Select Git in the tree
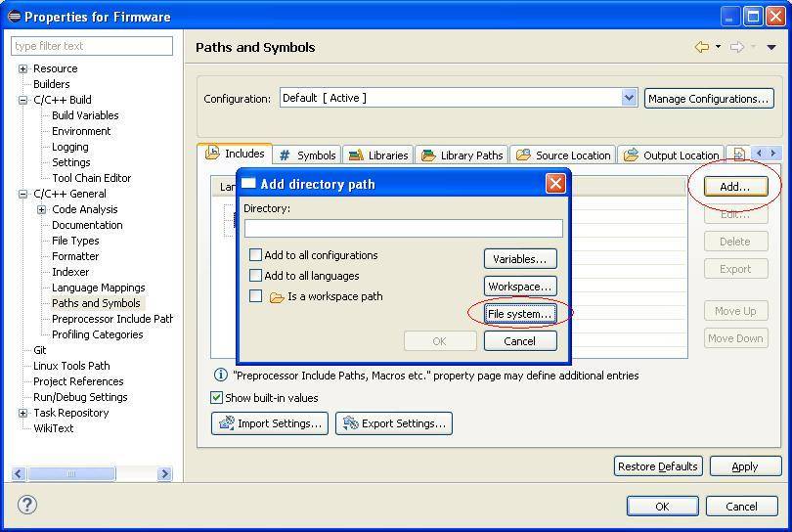Viewport: 792px width, 532px height. 40,351
